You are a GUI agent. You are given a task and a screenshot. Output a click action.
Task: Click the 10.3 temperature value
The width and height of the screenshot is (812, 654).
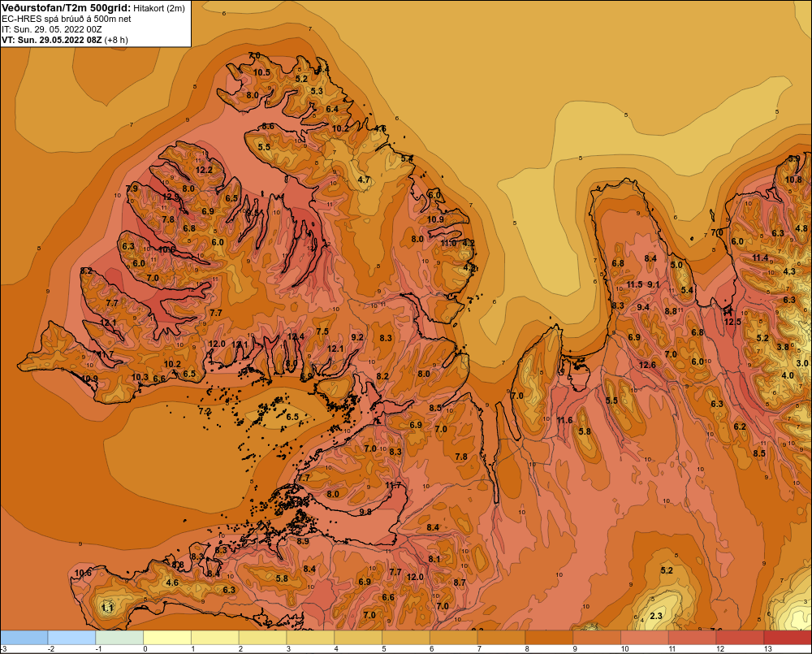pyautogui.click(x=140, y=377)
